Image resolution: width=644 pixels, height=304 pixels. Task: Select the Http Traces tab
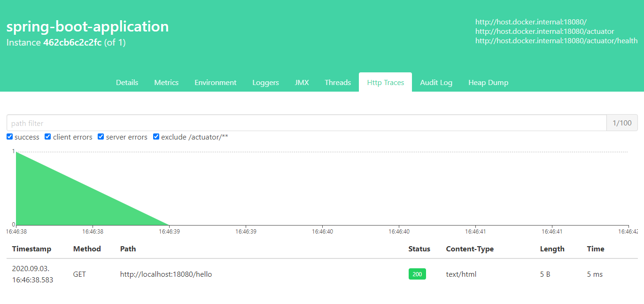[x=386, y=82]
